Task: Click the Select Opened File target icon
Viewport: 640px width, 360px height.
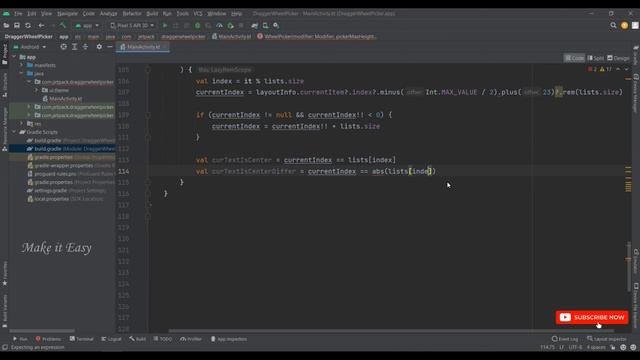Action: [63, 47]
